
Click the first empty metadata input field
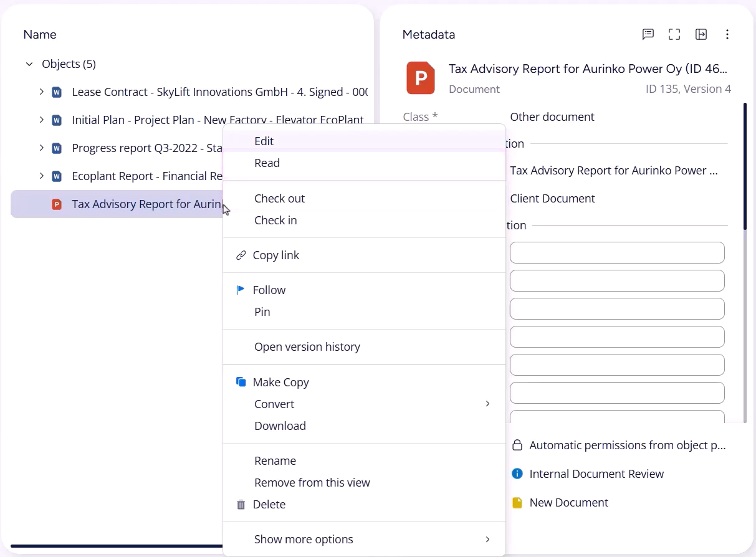click(x=617, y=253)
